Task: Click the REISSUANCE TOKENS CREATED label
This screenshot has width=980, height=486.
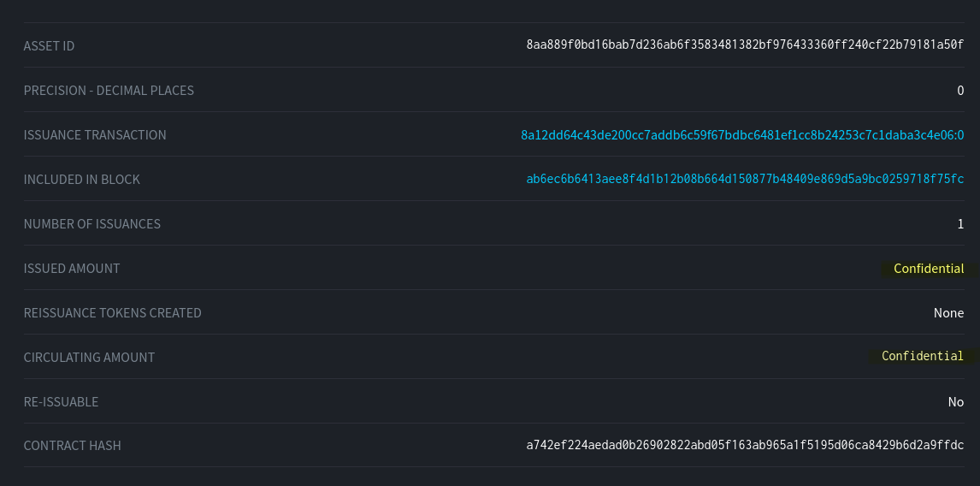Action: 112,313
